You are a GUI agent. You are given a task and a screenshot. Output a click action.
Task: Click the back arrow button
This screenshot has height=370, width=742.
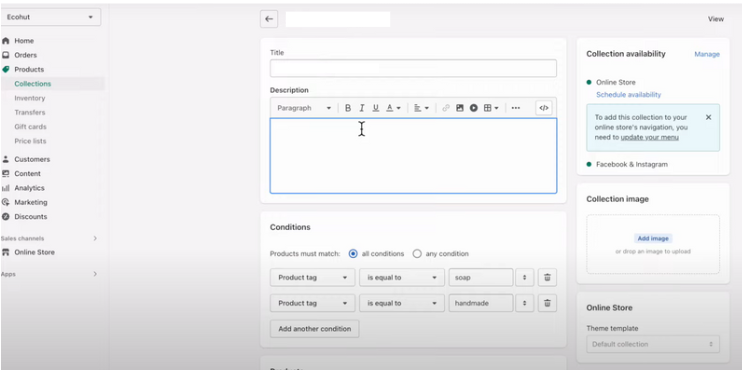click(269, 19)
